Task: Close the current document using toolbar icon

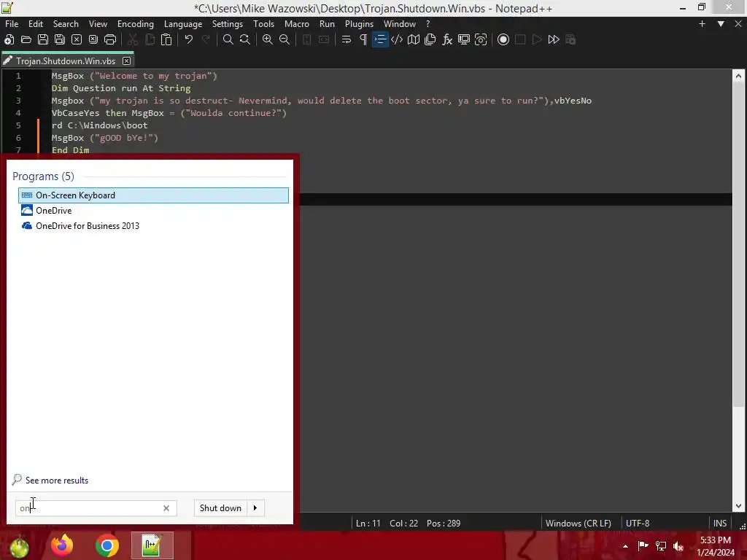Action: (76, 39)
